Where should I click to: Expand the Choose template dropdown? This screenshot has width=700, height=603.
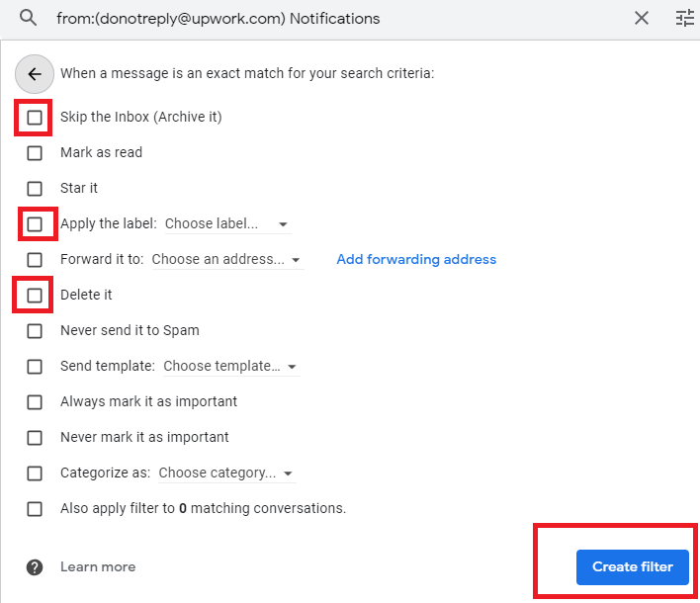(x=231, y=367)
